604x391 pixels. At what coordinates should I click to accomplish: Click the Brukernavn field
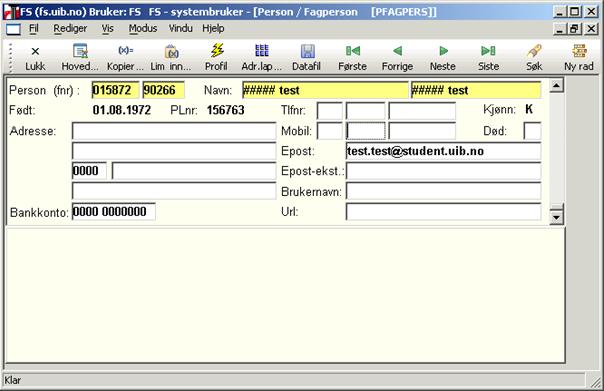tap(443, 191)
